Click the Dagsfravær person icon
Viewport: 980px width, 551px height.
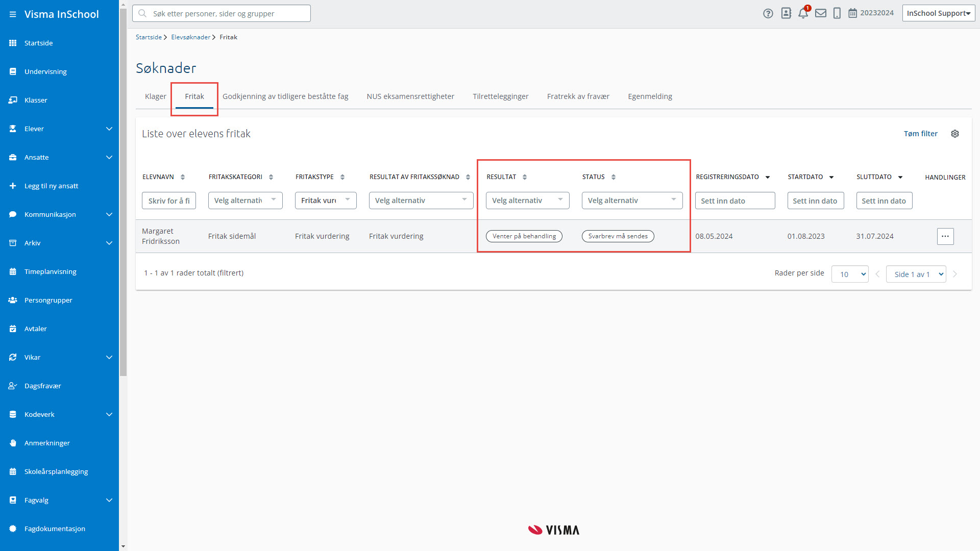13,386
